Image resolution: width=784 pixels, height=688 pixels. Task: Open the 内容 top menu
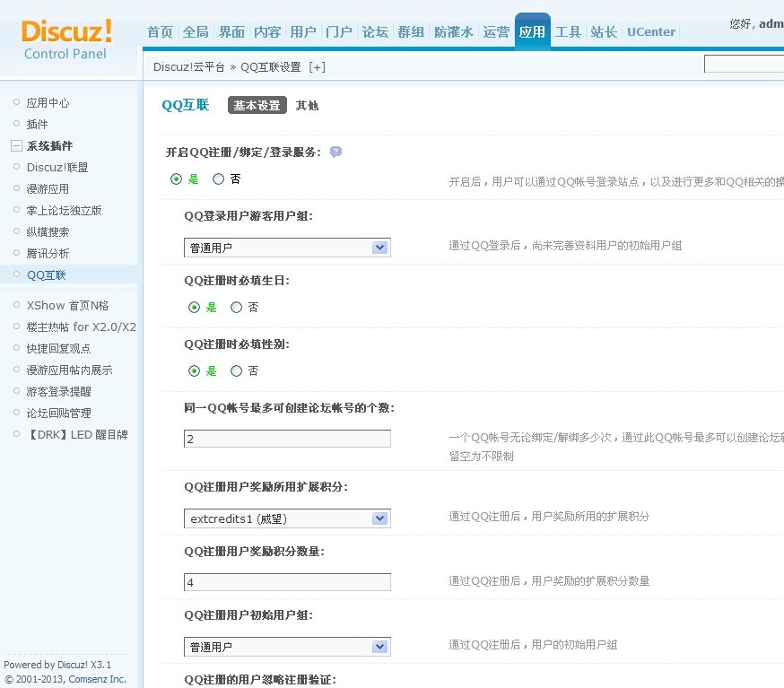(x=267, y=32)
